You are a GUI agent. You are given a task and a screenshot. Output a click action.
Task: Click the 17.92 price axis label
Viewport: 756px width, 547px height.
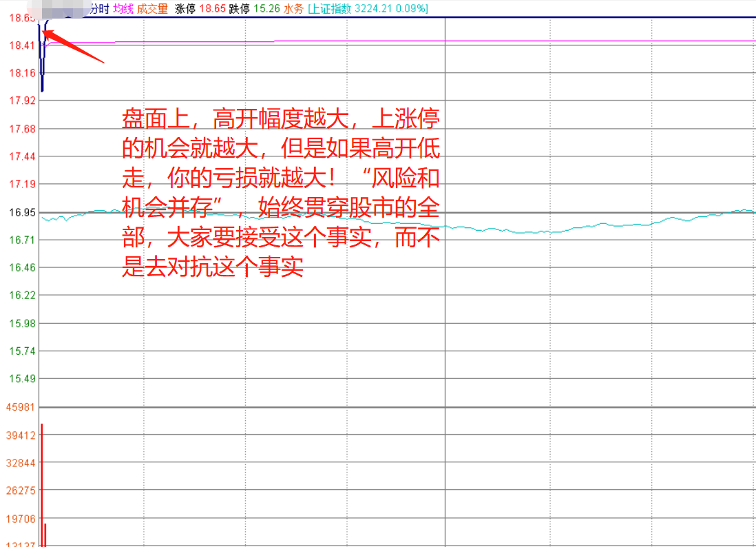click(22, 101)
